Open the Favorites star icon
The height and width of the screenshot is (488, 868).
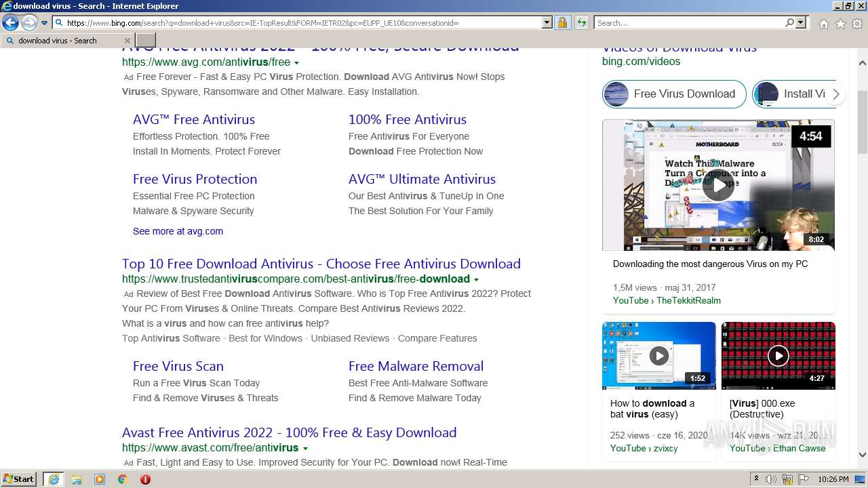(840, 24)
